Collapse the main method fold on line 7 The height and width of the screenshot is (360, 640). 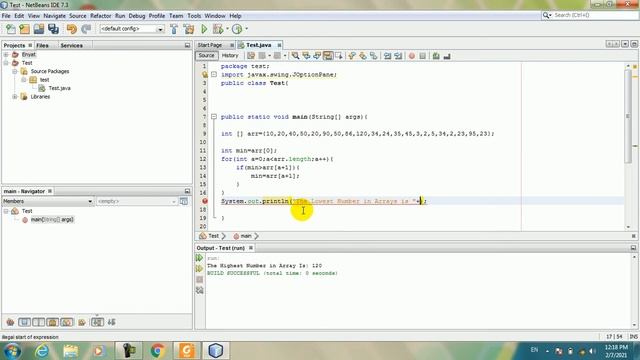click(214, 117)
